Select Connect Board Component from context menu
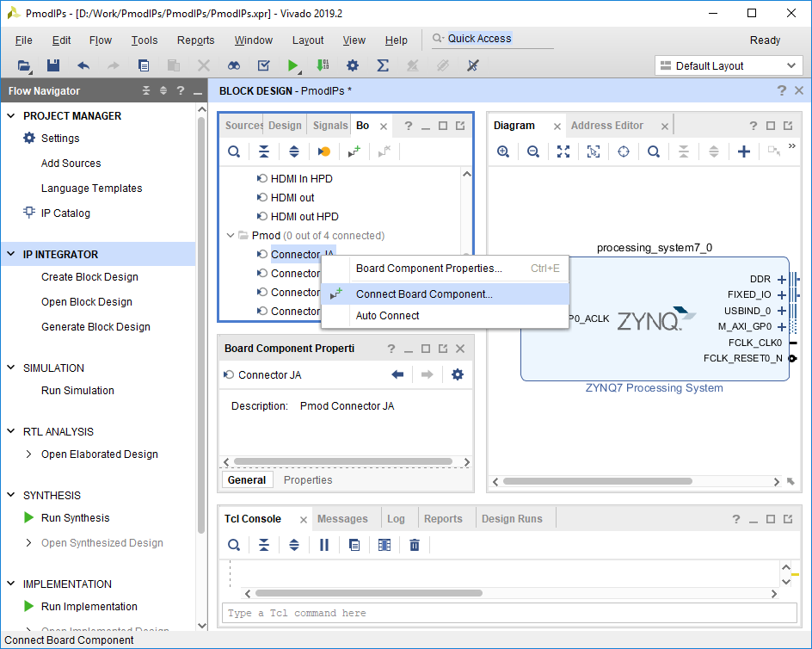 coord(446,294)
